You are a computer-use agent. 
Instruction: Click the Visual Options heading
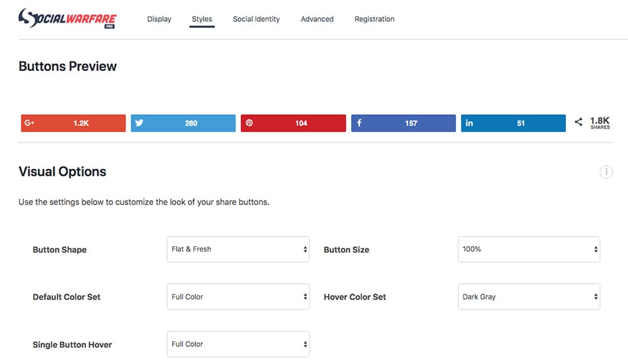tap(62, 171)
